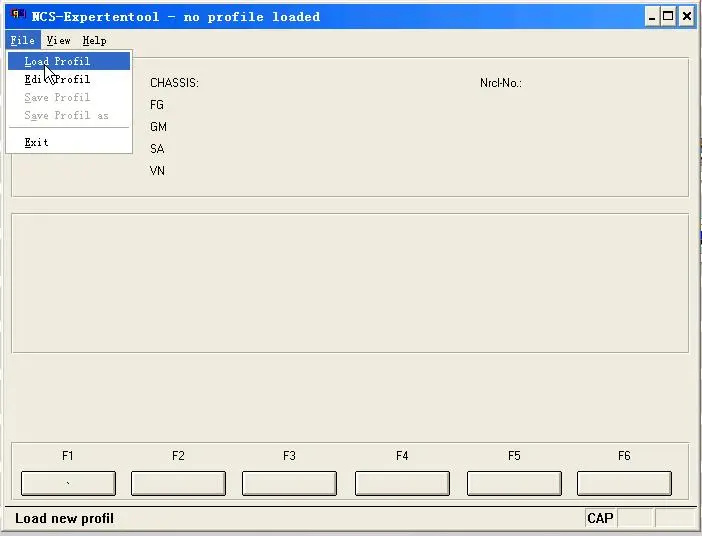Click the GM label

click(158, 127)
